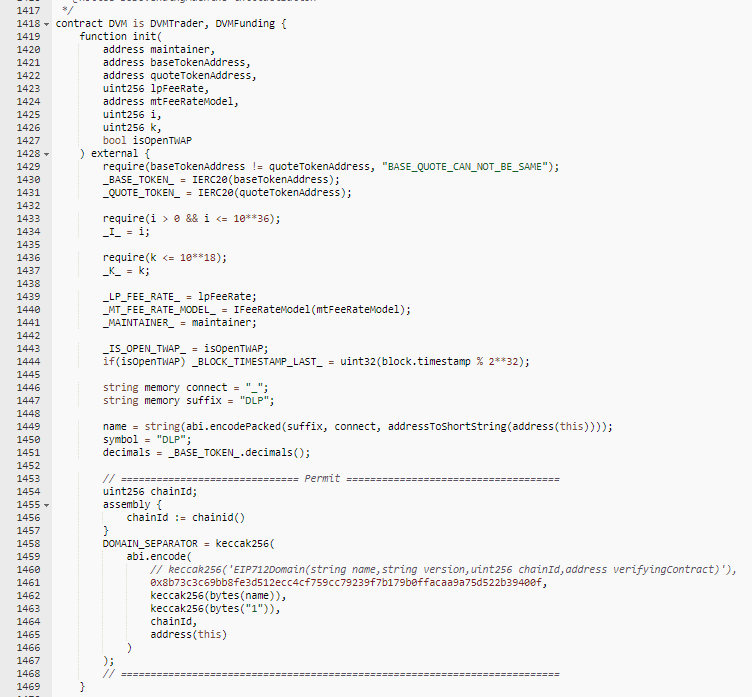Click on '_K_ = k;' statement
Image resolution: width=752 pixels, height=697 pixels.
tap(126, 271)
